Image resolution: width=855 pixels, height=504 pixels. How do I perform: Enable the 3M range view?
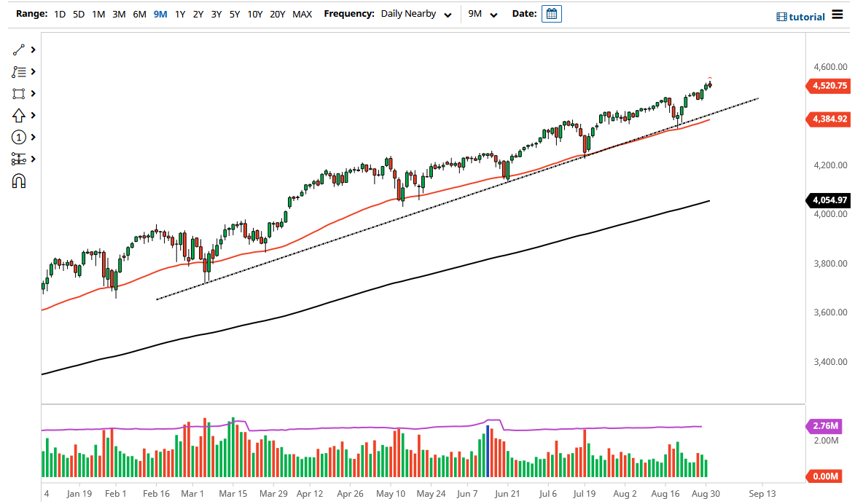tap(119, 13)
